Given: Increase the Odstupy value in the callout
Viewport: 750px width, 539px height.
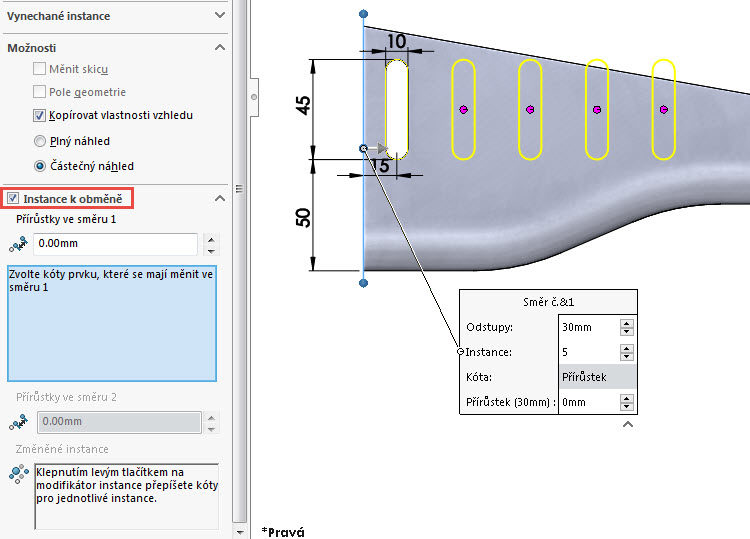Looking at the screenshot, I should pyautogui.click(x=627, y=323).
